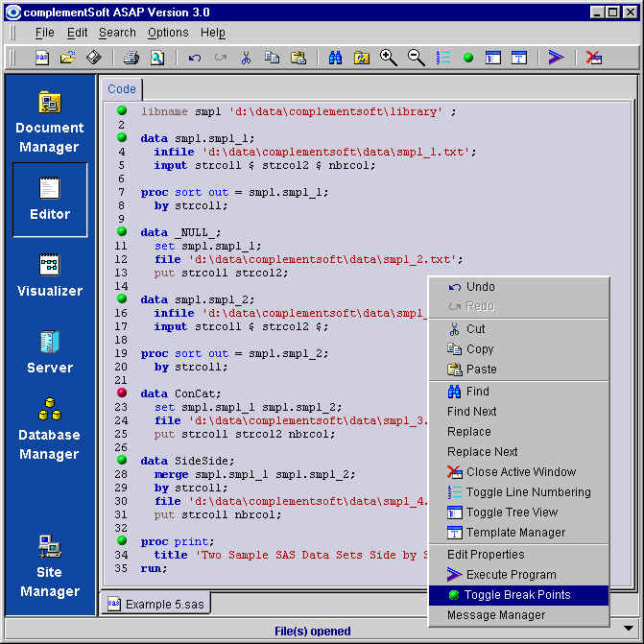The image size is (644, 644).
Task: Toggle breakpoint at data smpl.smpl_2 line
Action: coord(122,298)
